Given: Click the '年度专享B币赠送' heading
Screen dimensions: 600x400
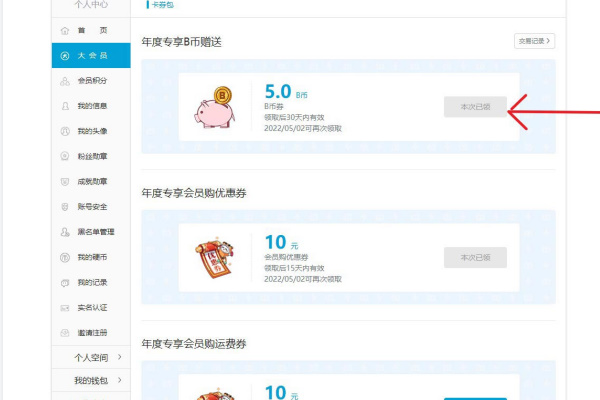Looking at the screenshot, I should pos(181,42).
